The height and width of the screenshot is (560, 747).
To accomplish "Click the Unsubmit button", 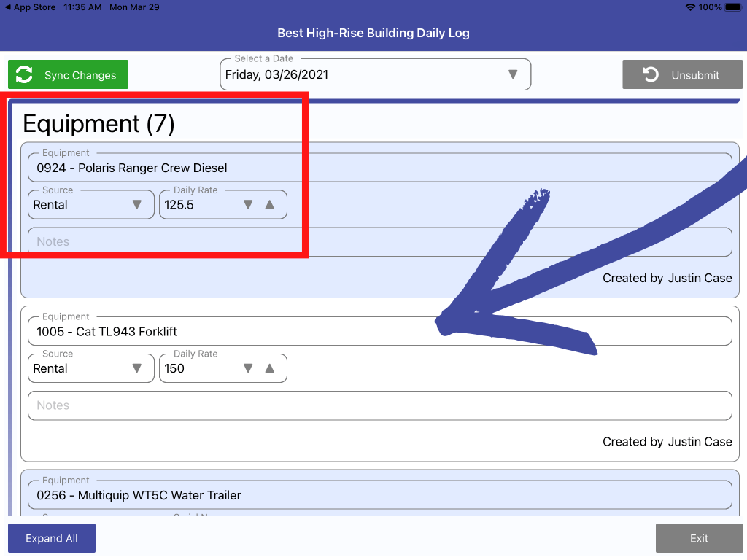I will tap(682, 75).
